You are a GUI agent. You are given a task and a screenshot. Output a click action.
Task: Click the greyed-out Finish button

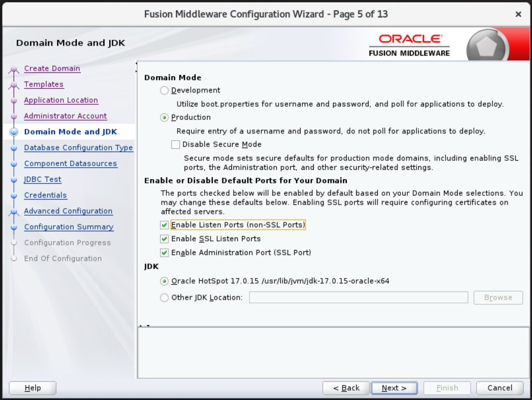(x=447, y=388)
